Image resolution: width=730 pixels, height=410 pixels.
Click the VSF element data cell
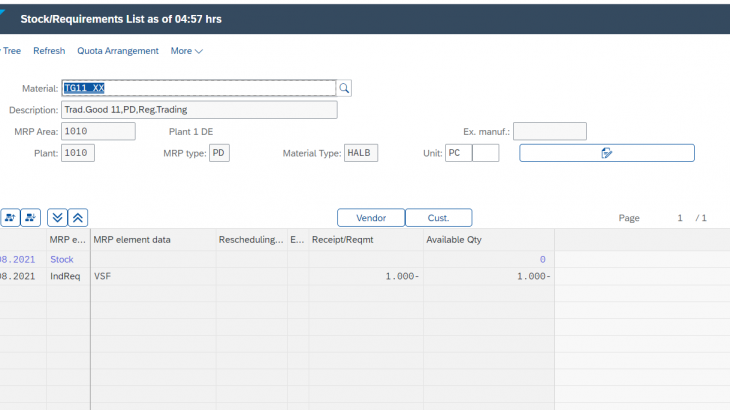pos(153,276)
